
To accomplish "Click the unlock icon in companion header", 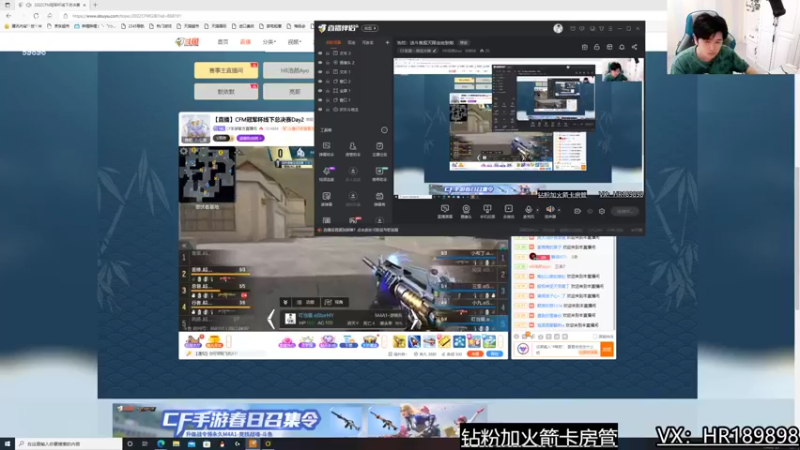I will [596, 47].
